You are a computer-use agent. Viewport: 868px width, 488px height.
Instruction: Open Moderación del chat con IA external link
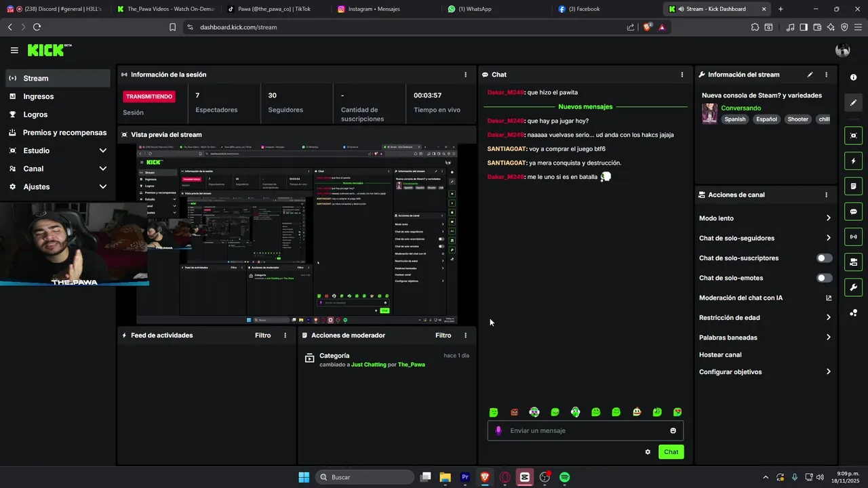tap(829, 298)
